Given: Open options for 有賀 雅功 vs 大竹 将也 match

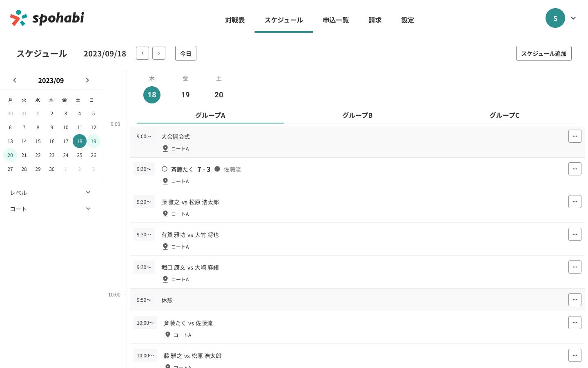Looking at the screenshot, I should [x=575, y=234].
